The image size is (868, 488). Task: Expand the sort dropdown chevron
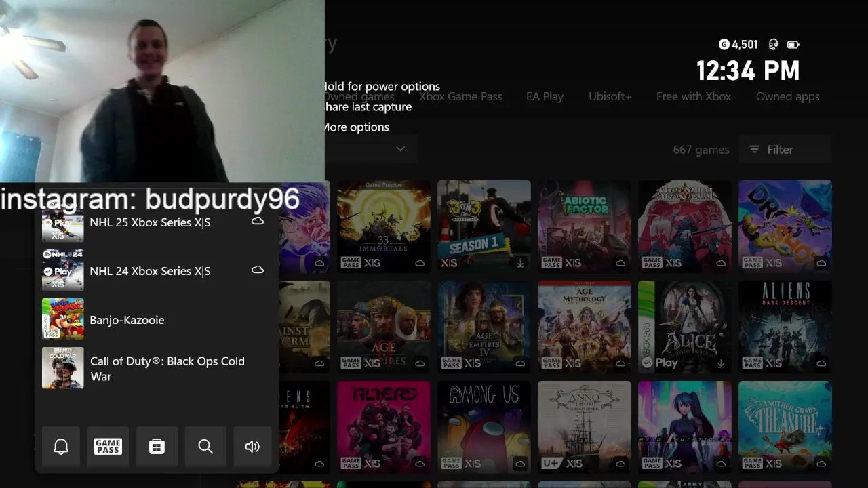400,148
